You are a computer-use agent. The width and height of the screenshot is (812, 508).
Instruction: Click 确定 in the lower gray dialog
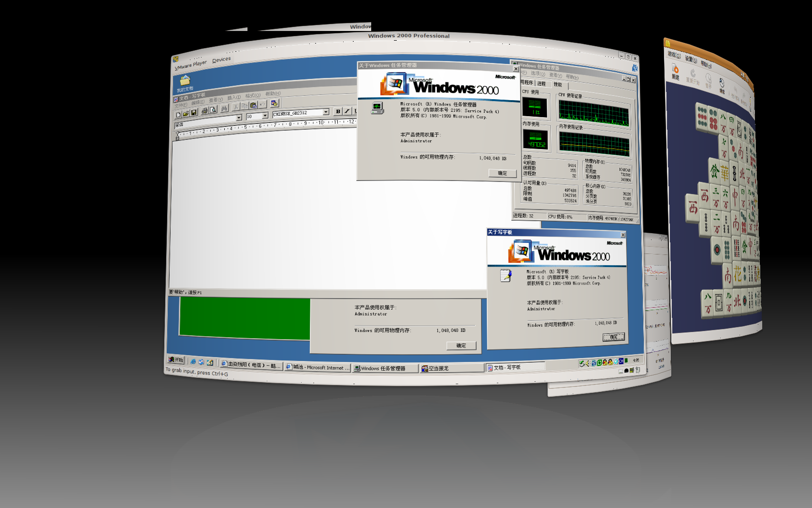(461, 345)
